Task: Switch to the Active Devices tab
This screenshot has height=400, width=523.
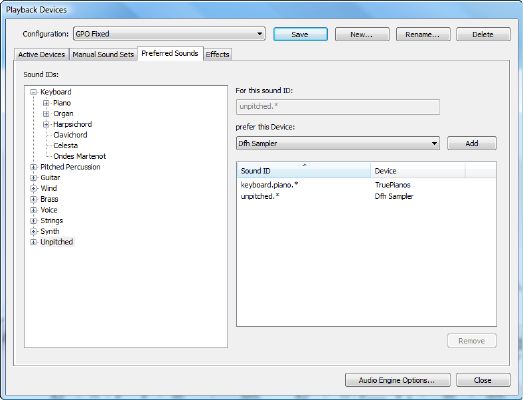Action: [x=41, y=54]
